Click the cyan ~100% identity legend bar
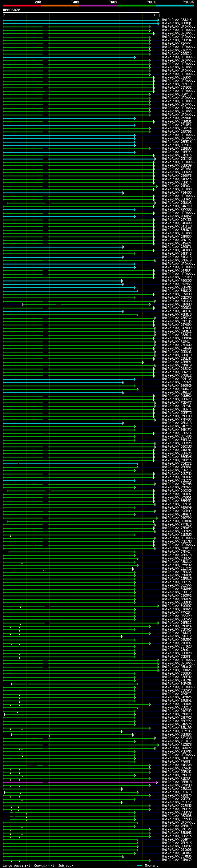The height and width of the screenshot is (868, 197). pos(175,6)
